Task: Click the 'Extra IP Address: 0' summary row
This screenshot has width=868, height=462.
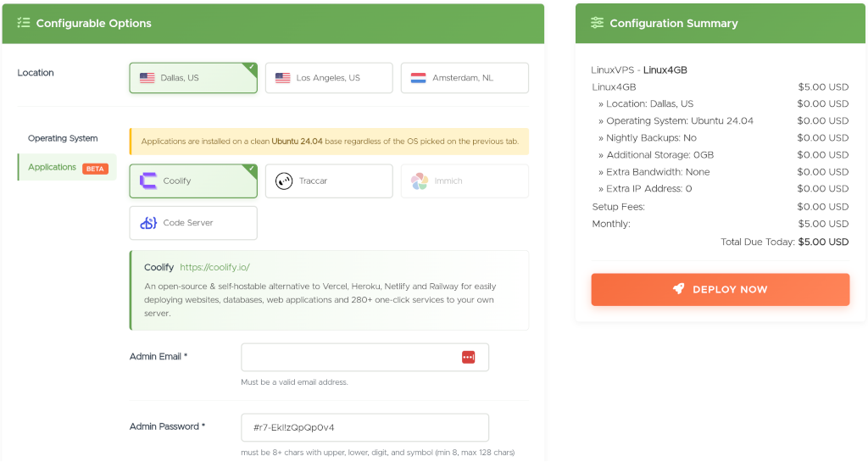Action: [x=721, y=189]
